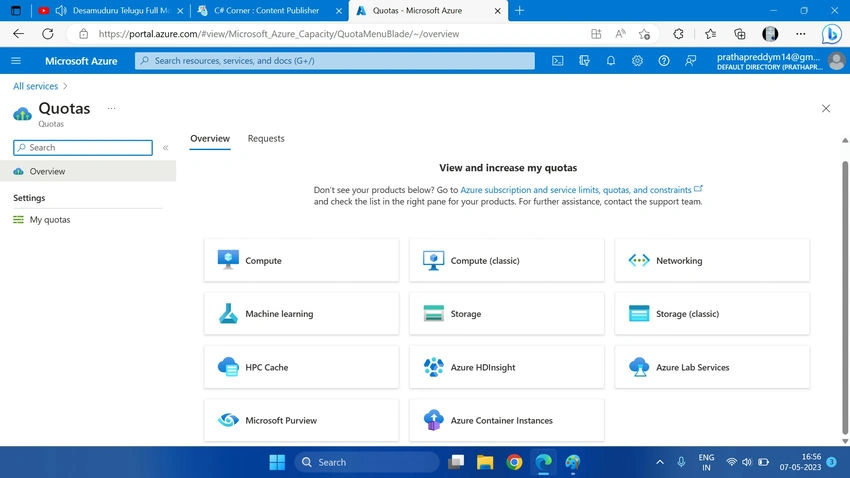Viewport: 850px width, 478px height.
Task: Open Google Chrome from the taskbar
Action: pyautogui.click(x=514, y=462)
